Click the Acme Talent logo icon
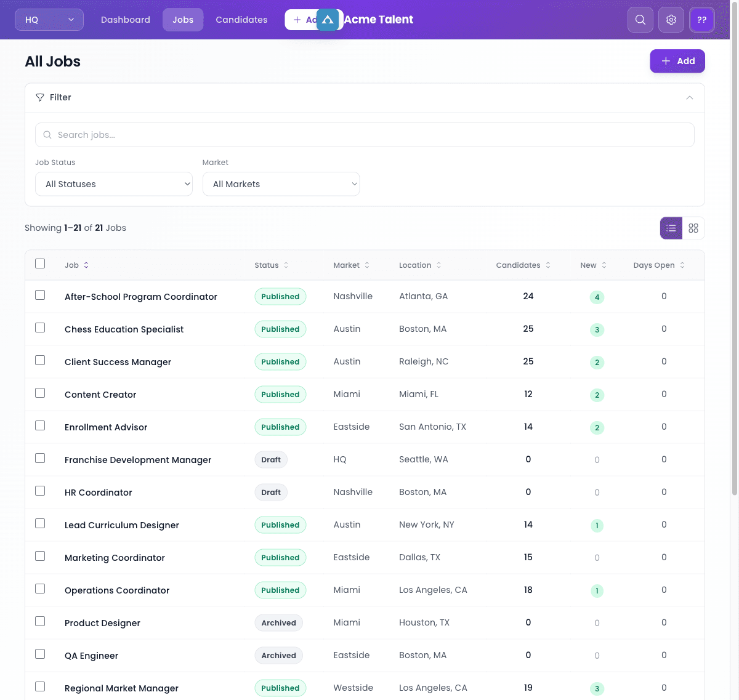The height and width of the screenshot is (700, 739). (329, 19)
